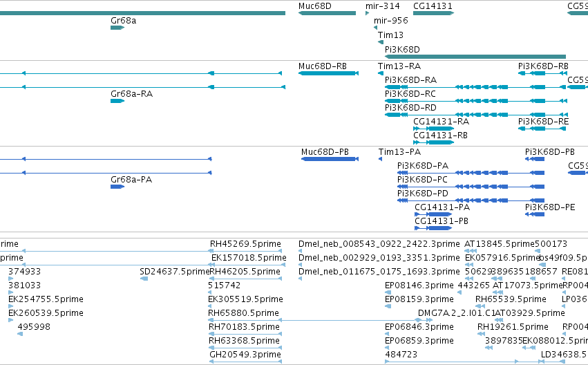Select the mir-314 gene label
The height and width of the screenshot is (365, 588).
[x=383, y=6]
